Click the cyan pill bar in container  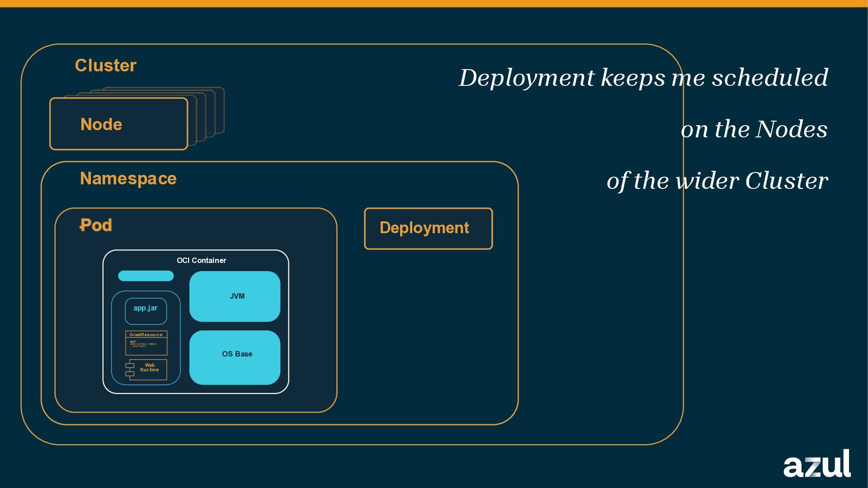(146, 276)
